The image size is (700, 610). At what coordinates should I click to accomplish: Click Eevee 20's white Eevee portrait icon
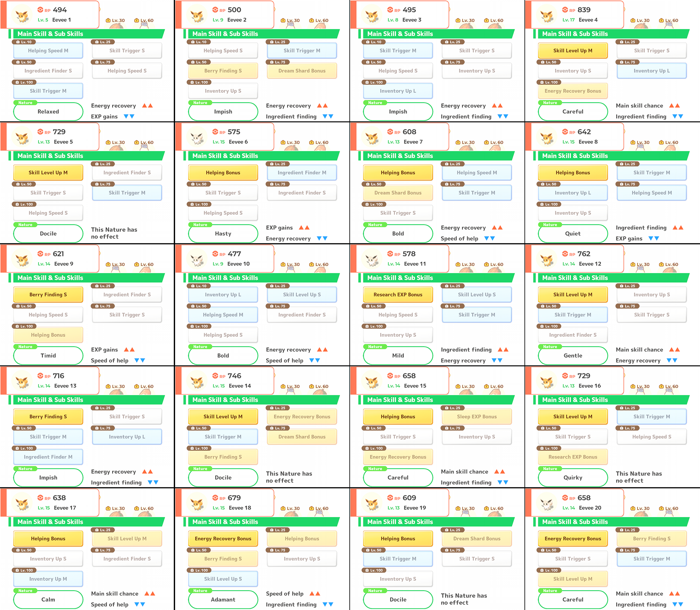click(x=547, y=504)
